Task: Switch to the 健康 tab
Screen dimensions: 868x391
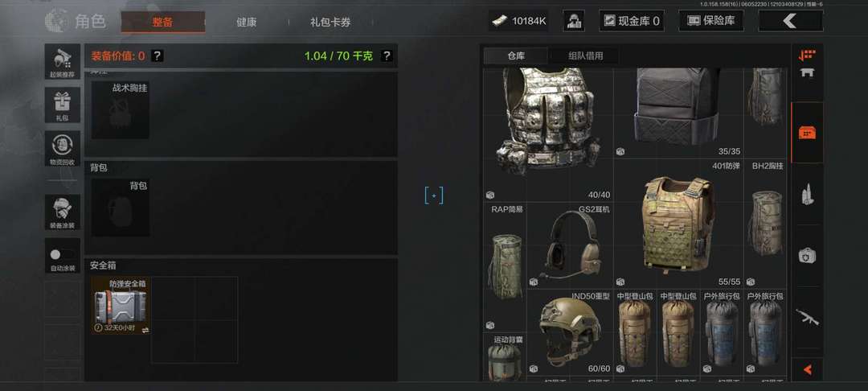Action: (x=247, y=23)
